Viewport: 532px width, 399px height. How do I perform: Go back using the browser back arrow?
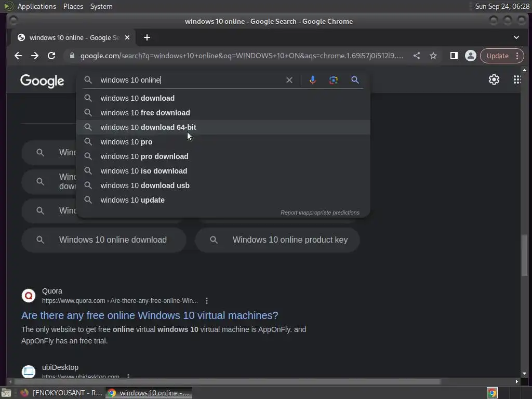(18, 56)
